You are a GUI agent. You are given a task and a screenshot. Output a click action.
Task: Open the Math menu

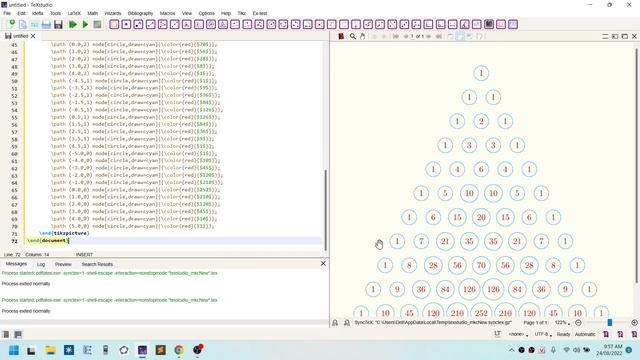tap(93, 13)
